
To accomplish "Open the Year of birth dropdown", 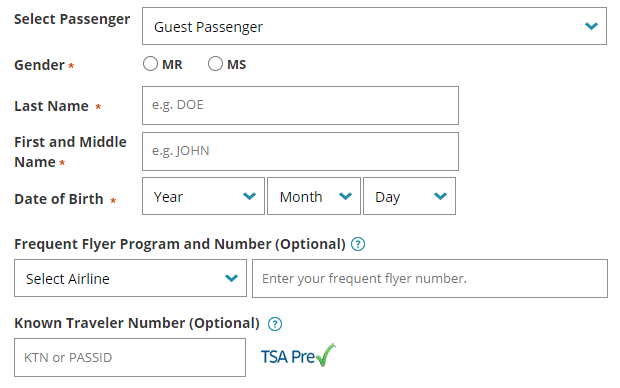I will 203,196.
